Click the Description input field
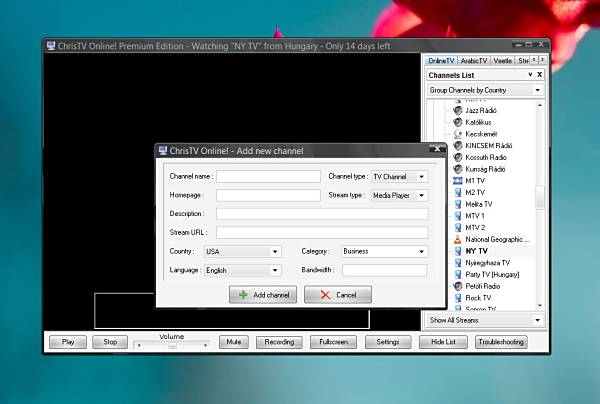 [322, 214]
